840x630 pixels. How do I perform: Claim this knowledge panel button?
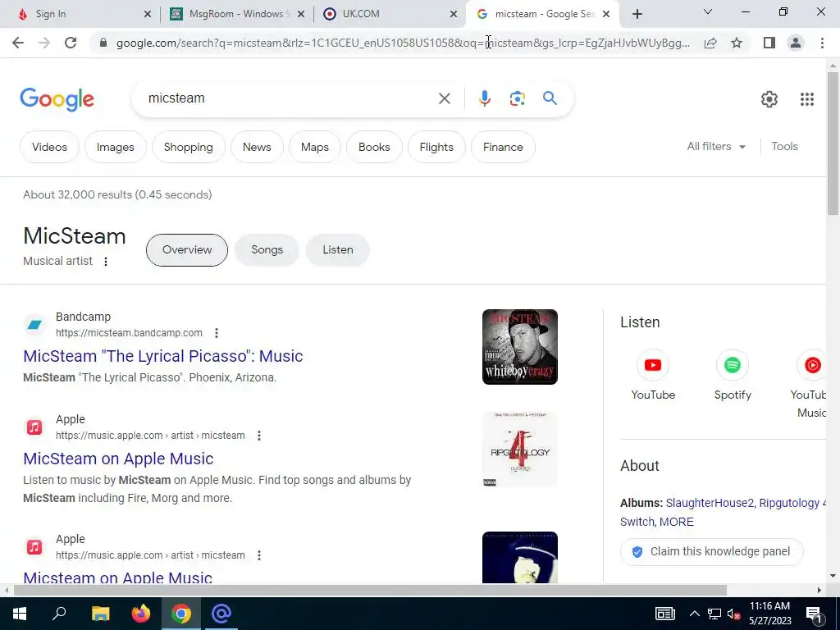711,552
